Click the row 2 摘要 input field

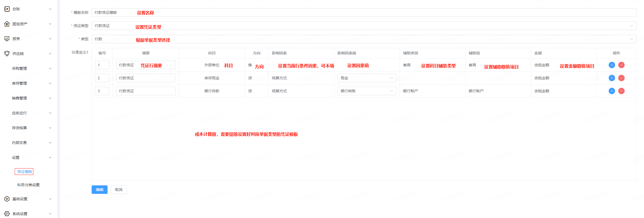(146, 78)
